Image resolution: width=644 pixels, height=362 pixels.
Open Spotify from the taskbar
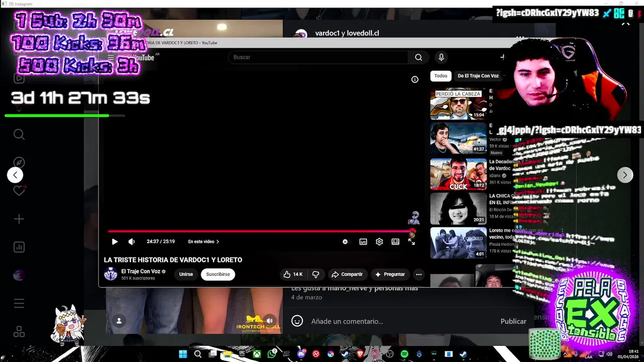point(405,354)
